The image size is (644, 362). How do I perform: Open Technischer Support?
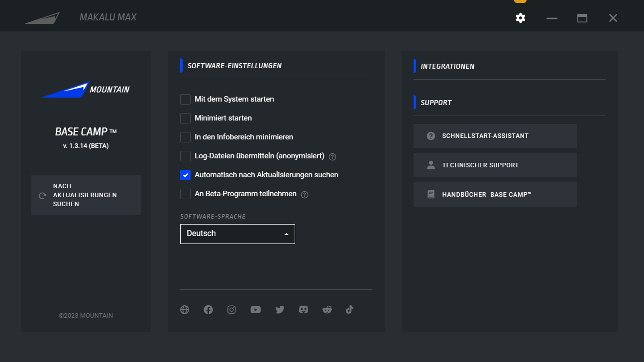tap(495, 165)
